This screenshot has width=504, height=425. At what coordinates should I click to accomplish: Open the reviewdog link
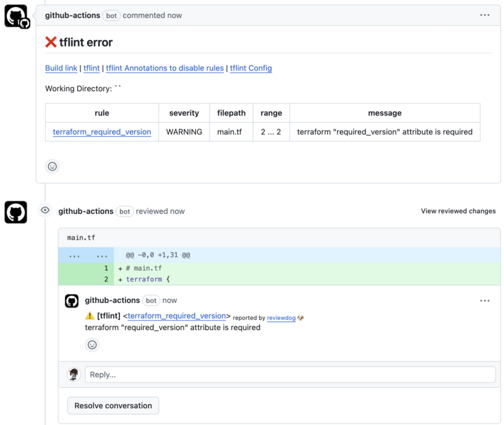pos(281,318)
